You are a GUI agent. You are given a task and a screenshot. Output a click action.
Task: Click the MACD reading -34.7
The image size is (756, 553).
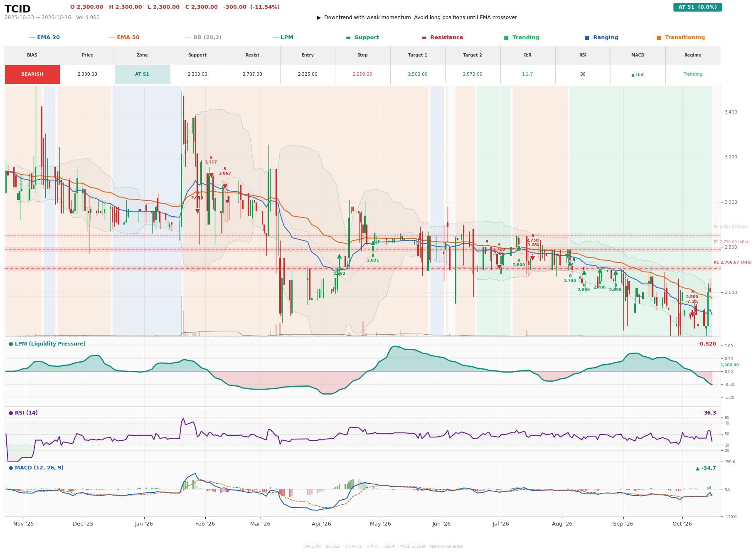tap(706, 468)
